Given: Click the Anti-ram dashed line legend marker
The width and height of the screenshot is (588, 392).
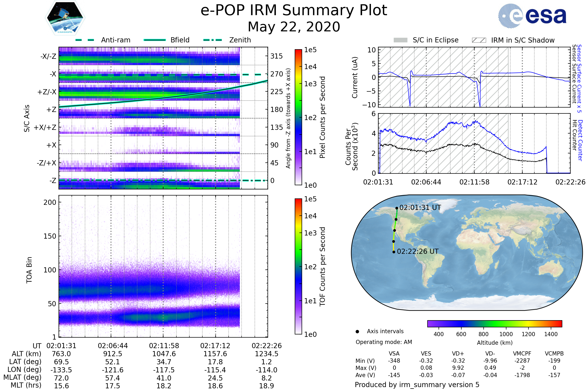Looking at the screenshot, I should (x=85, y=40).
